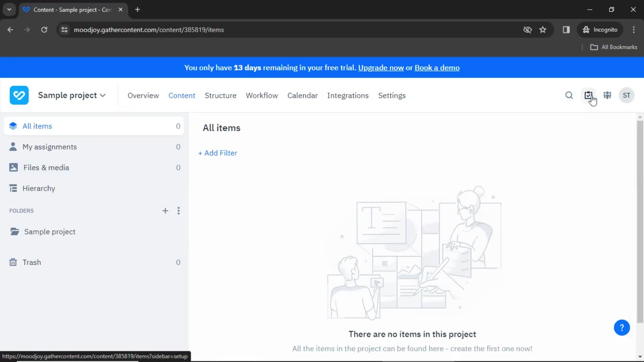This screenshot has width=644, height=362.
Task: Select the Content tab in navigation
Action: (x=182, y=95)
